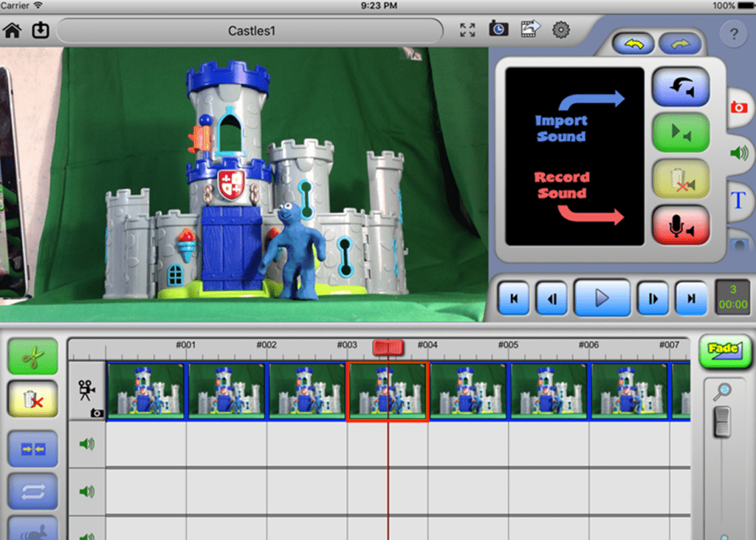
Task: Click the yellow delete sound button
Action: [680, 179]
